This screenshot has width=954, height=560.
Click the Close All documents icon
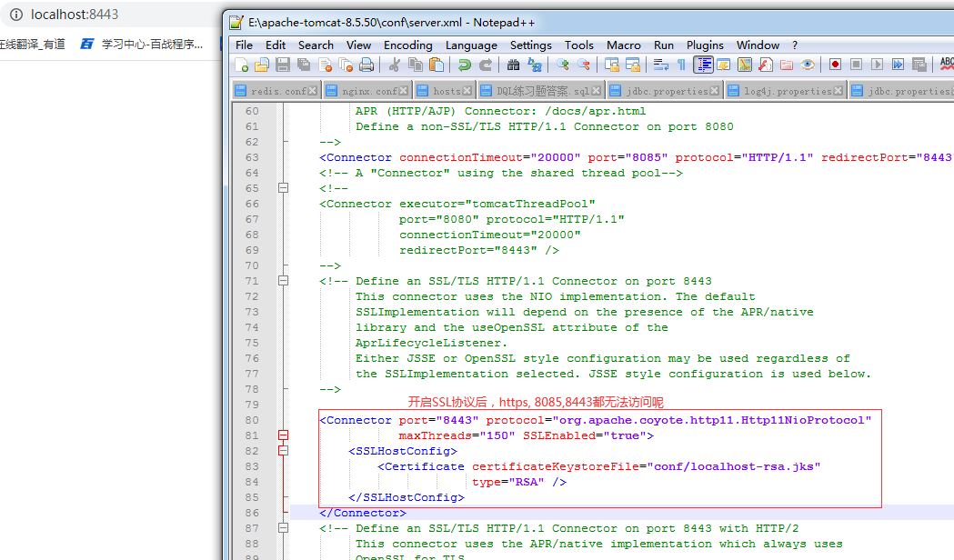tap(346, 65)
